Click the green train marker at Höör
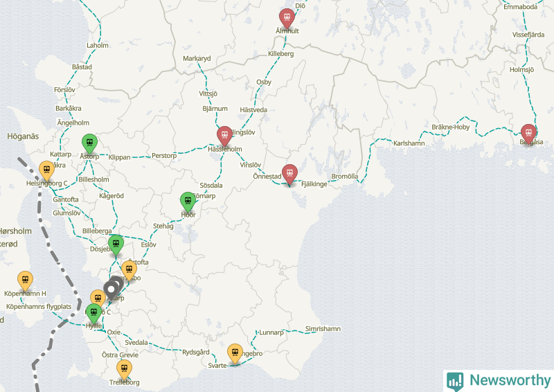 (x=188, y=202)
